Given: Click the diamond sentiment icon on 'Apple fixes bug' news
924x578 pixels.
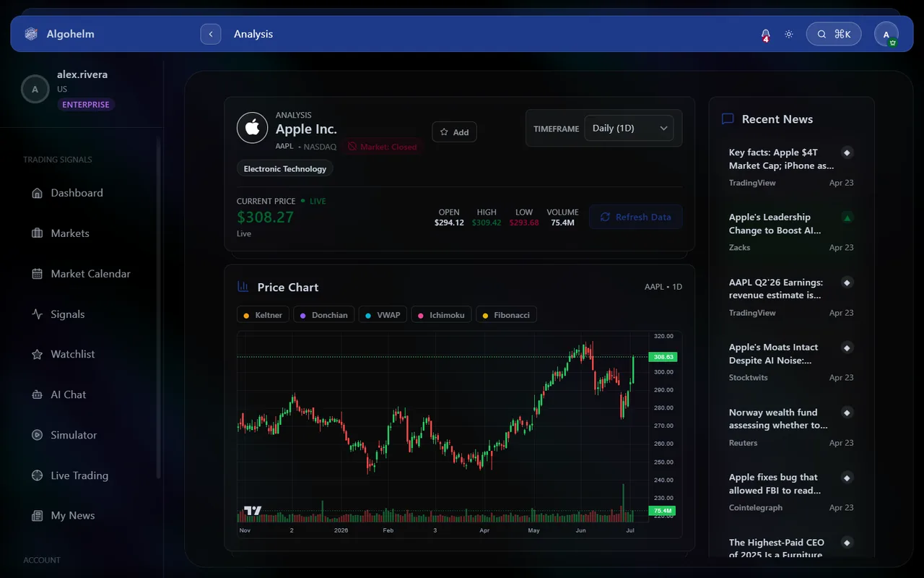Looking at the screenshot, I should pyautogui.click(x=847, y=478).
